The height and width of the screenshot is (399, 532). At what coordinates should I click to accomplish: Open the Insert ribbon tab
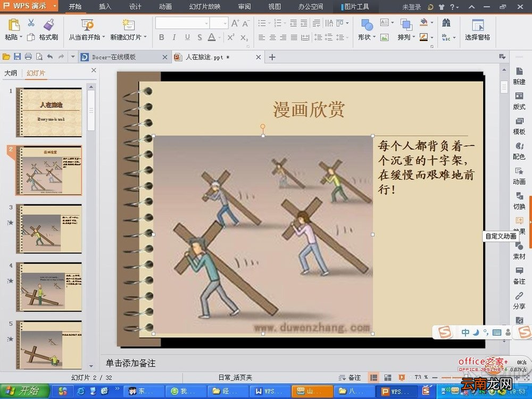pos(105,6)
